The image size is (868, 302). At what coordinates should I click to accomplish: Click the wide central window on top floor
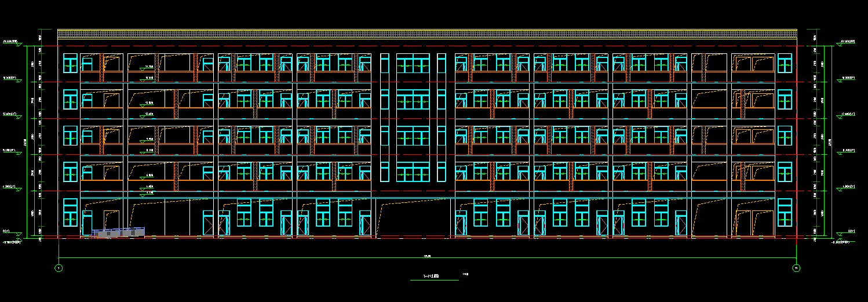pos(413,64)
